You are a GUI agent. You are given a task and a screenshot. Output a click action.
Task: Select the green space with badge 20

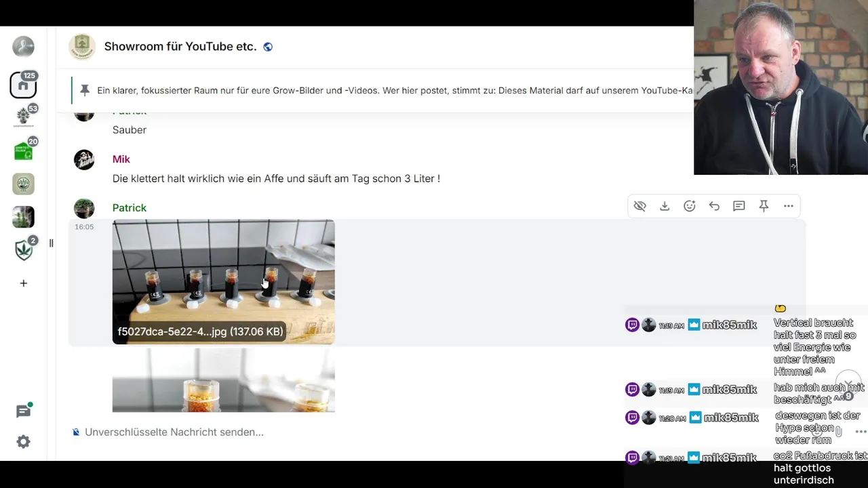click(x=23, y=151)
